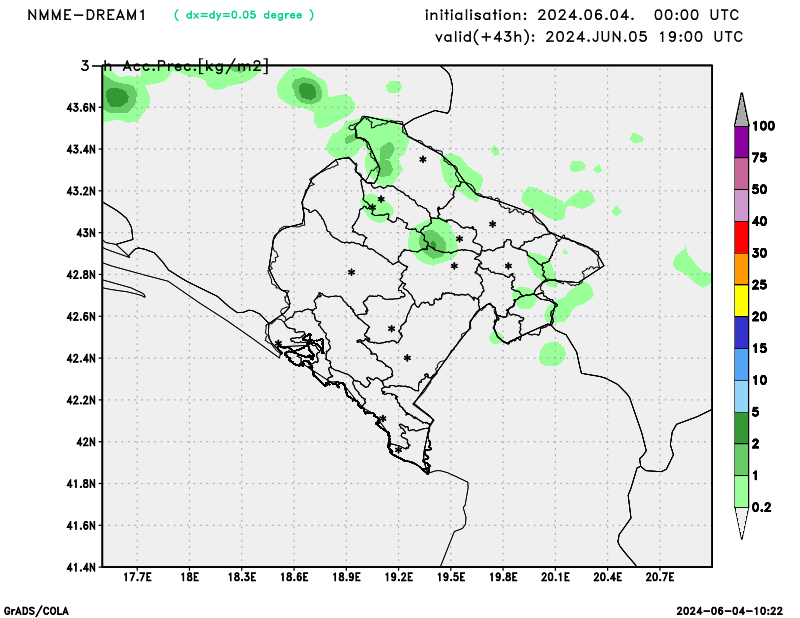Click the 100 value on the colorbar
This screenshot has height=618, width=800.
coord(763,126)
